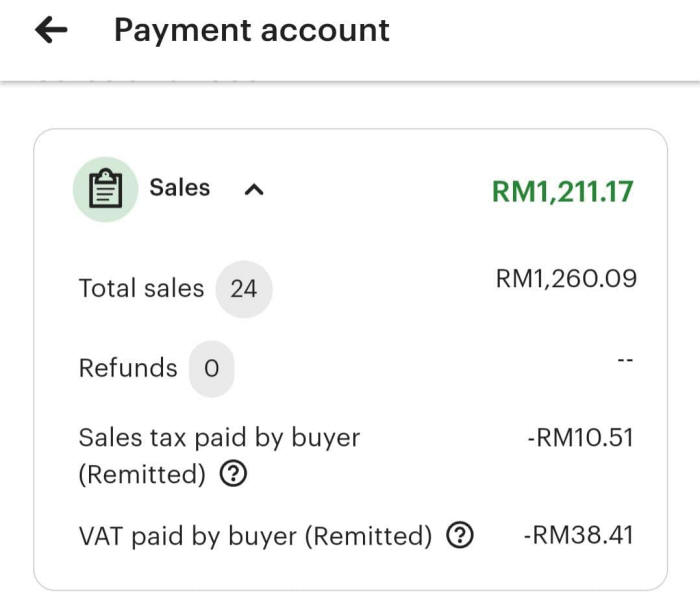Screen dimensions: 700x605
Task: Tap the Sales section heading
Action: click(180, 188)
